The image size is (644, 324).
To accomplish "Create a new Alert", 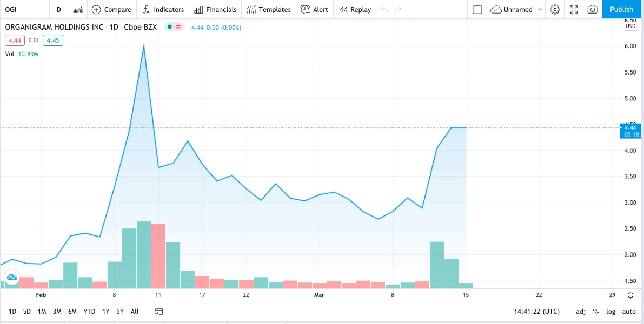I will (314, 9).
